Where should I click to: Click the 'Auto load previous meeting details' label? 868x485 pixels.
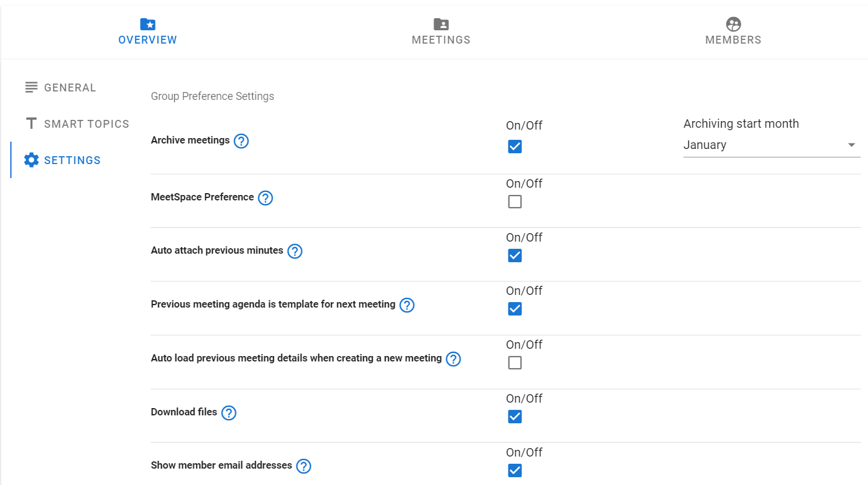pos(296,358)
